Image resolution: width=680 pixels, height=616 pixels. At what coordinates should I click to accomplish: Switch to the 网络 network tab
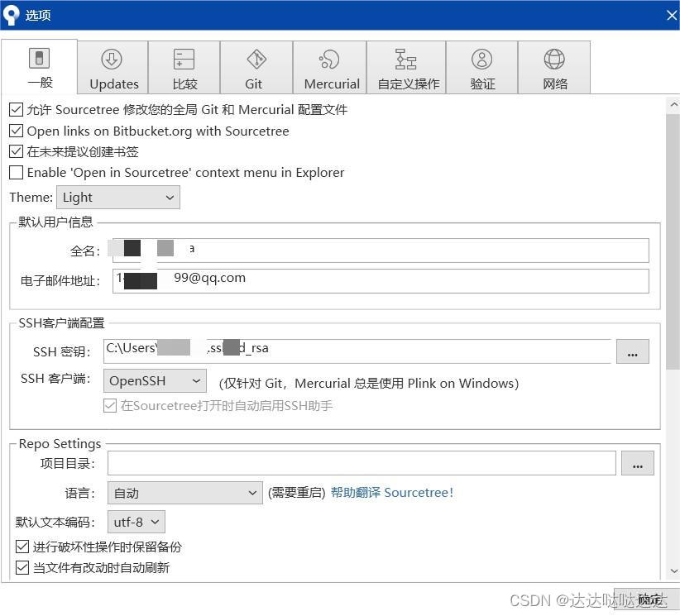[554, 67]
